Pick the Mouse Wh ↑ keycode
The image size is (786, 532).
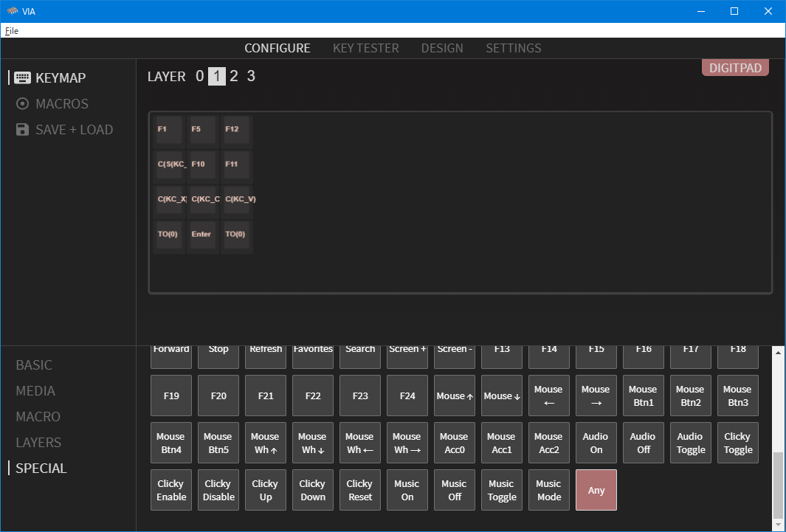point(265,443)
